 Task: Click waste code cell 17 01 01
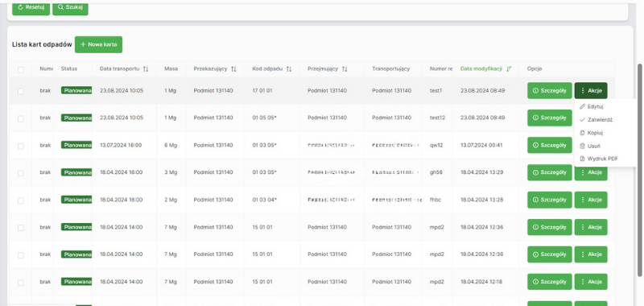262,90
